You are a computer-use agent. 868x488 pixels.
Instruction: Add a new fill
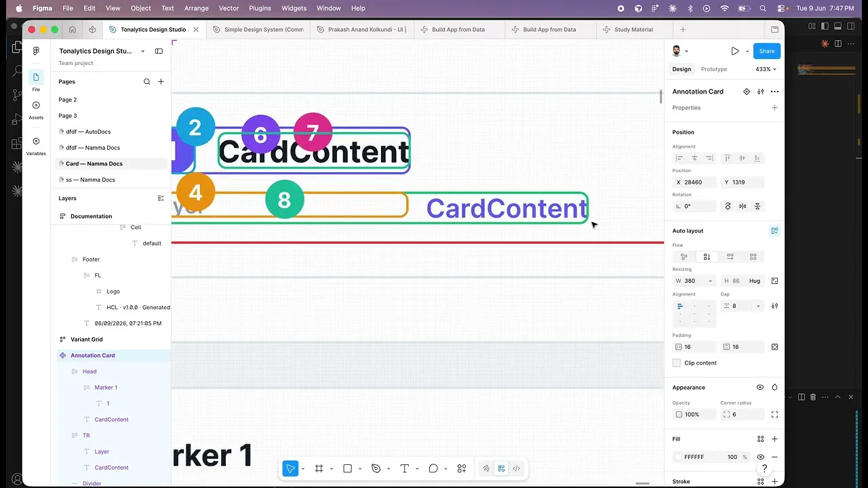click(x=774, y=439)
